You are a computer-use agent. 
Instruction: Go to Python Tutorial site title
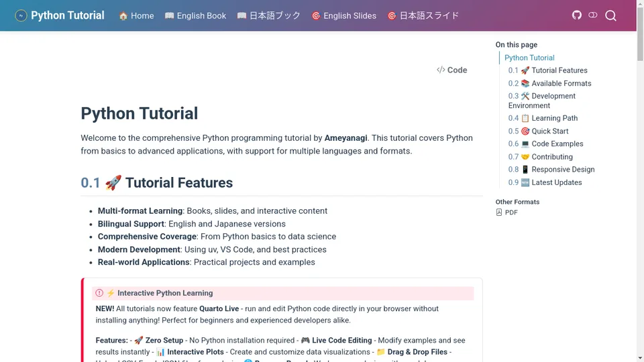point(67,15)
